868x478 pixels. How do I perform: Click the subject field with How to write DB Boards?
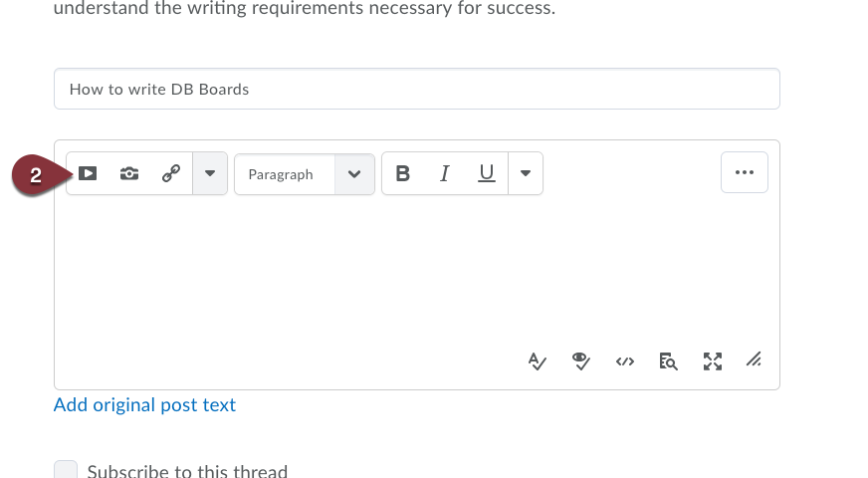coord(417,89)
